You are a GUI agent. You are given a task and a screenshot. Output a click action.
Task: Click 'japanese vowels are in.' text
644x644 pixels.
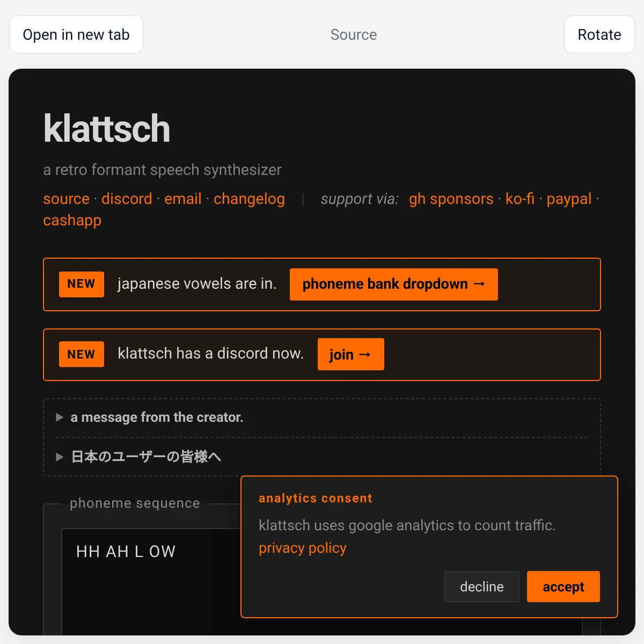pyautogui.click(x=197, y=283)
